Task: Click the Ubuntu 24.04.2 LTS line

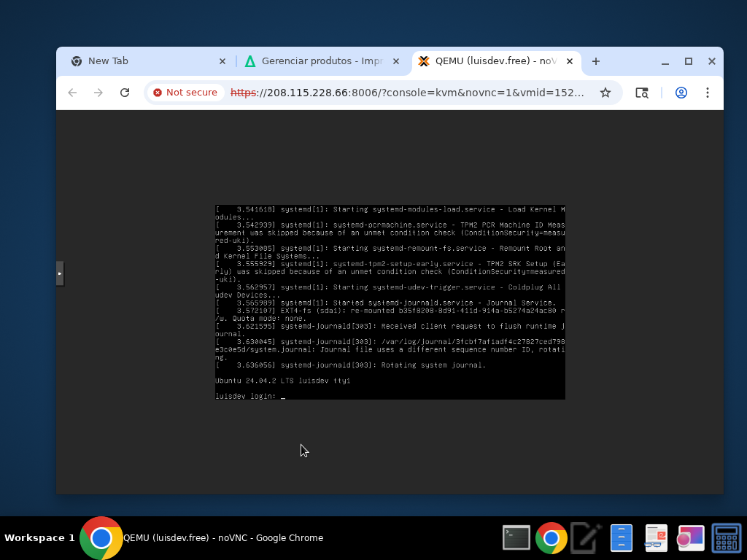Action: [x=283, y=381]
